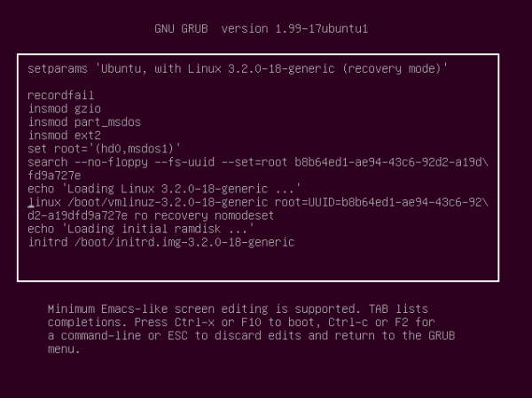
Task: Click the echo 'Loading Linux' line
Action: pos(164,189)
